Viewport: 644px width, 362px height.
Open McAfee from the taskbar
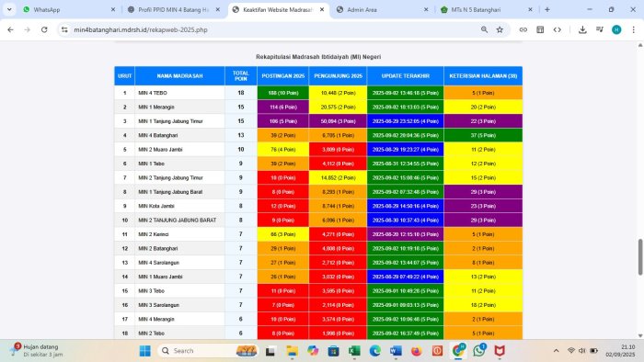point(500,351)
